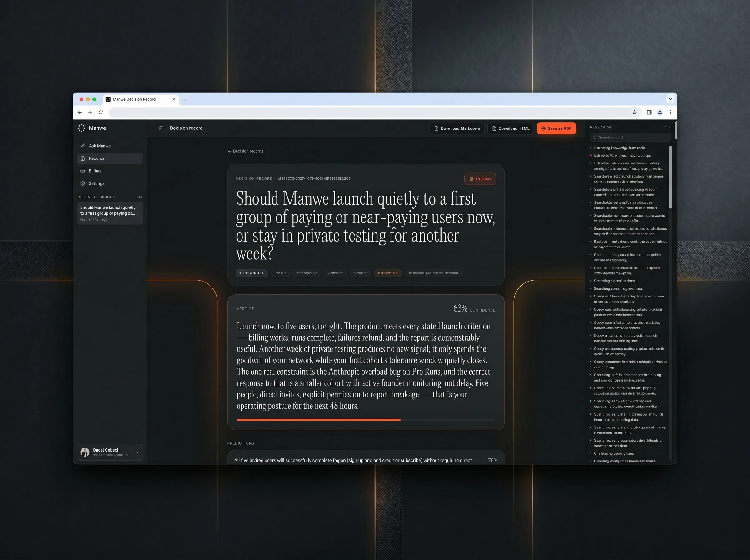Click the 78% prediction value
Screen dimensions: 750x560
coord(492,460)
